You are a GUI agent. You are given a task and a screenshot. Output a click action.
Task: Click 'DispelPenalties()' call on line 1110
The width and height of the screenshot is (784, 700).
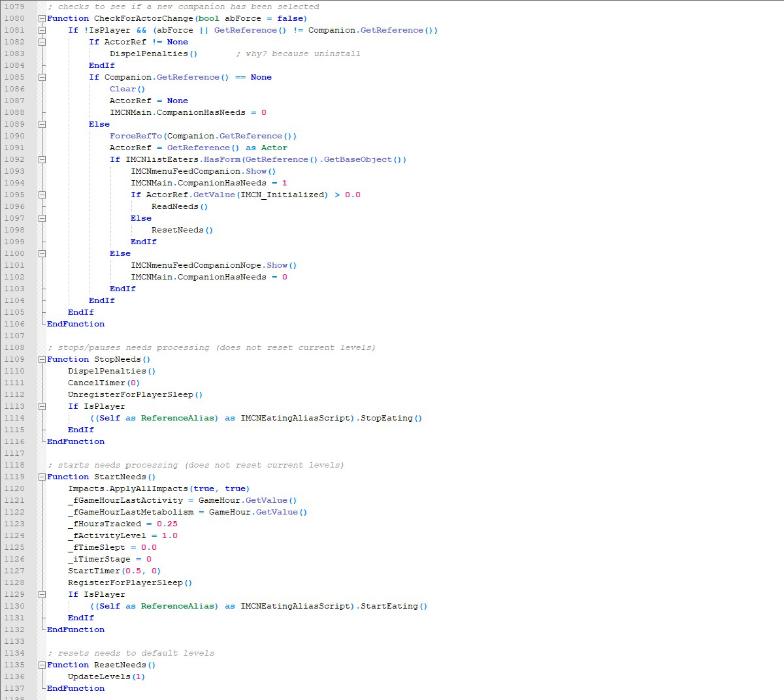pos(112,371)
